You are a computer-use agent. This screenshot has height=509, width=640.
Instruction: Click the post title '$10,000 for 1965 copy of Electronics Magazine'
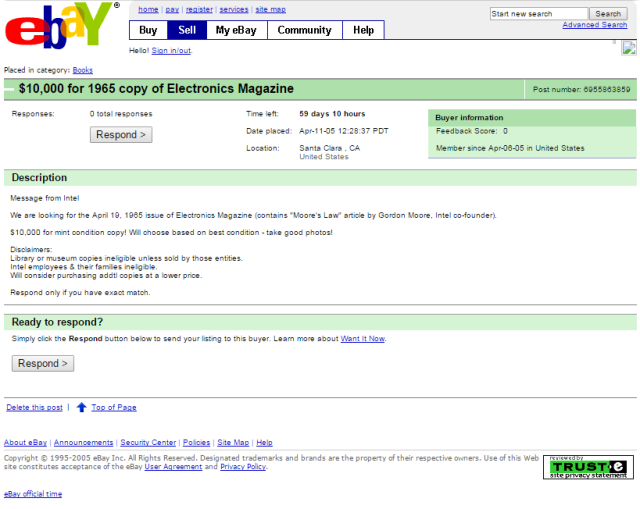(x=156, y=89)
